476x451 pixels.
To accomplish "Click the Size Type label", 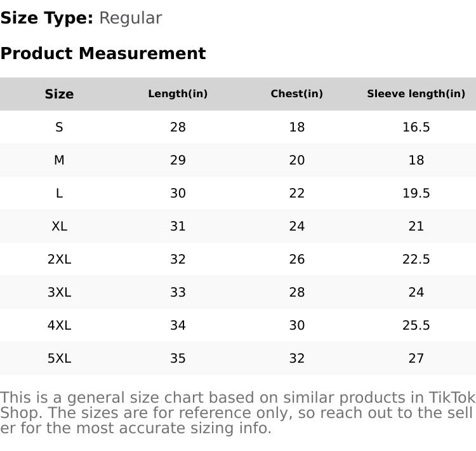I will tap(47, 18).
